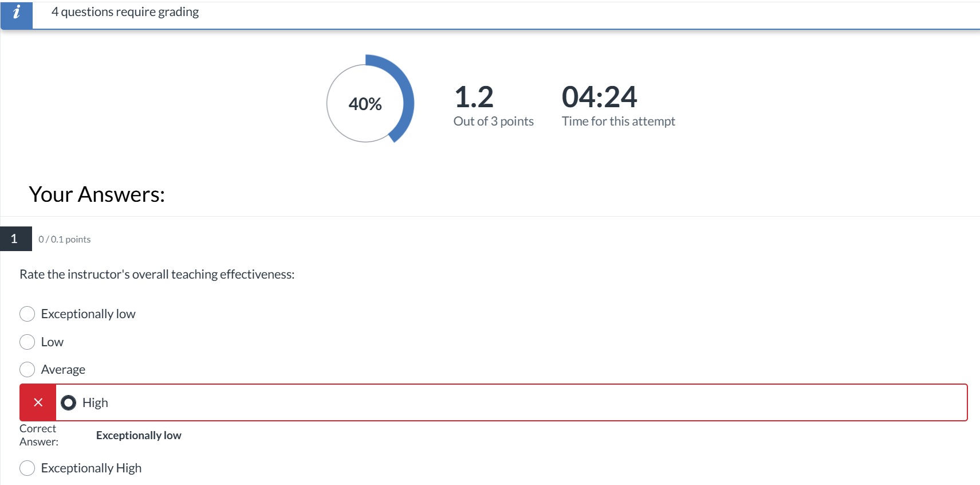
Task: Click the 40% score percentage text
Action: [x=365, y=104]
